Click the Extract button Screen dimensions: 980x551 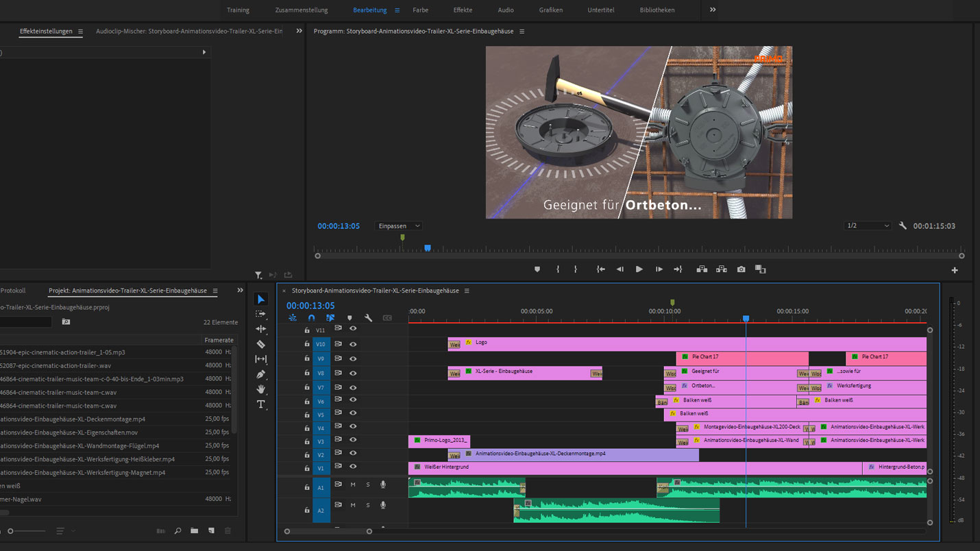(722, 269)
